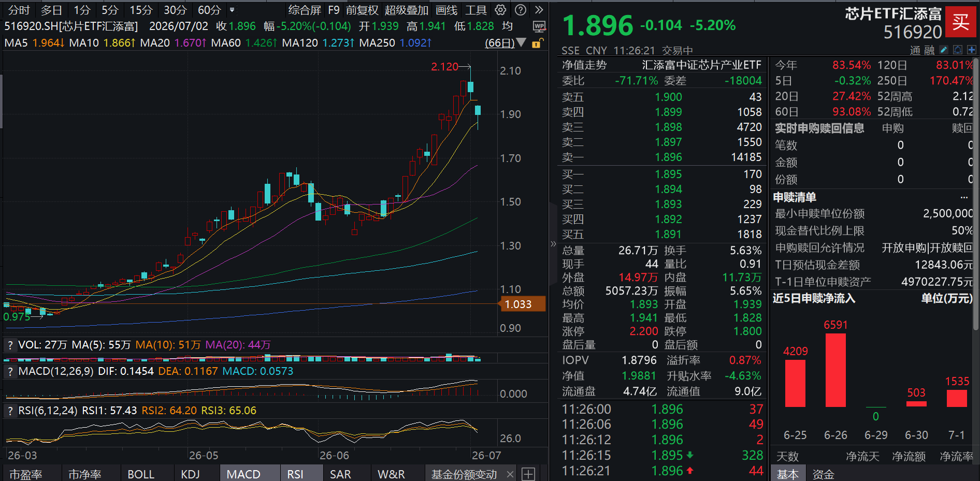This screenshot has width=980, height=481.
Task: Click the red 买 buy button
Action: (961, 22)
